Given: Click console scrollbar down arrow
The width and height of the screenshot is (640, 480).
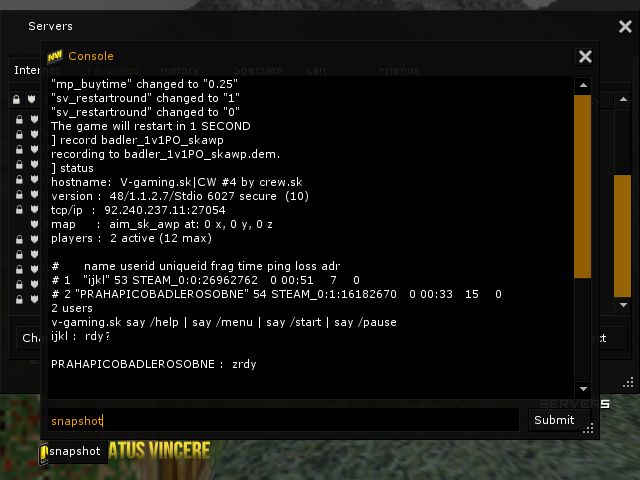Looking at the screenshot, I should [x=583, y=389].
